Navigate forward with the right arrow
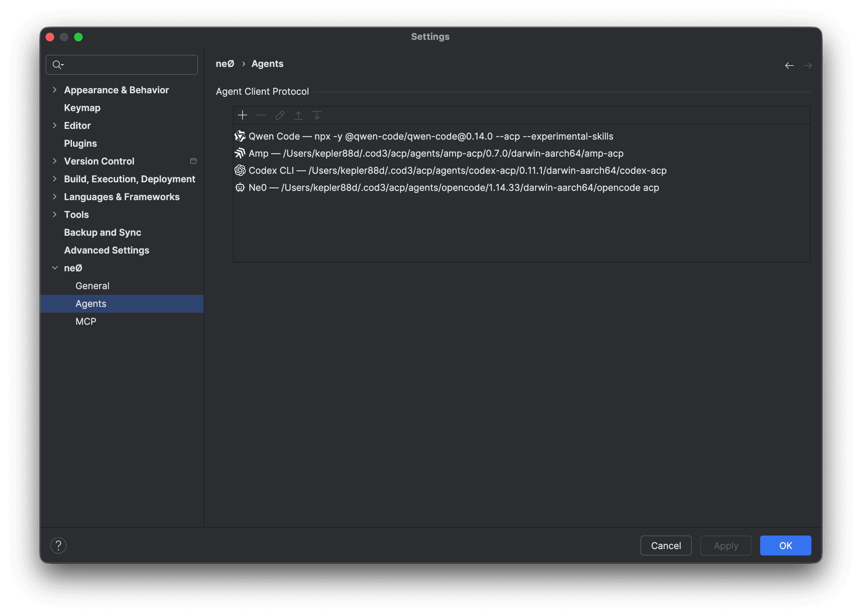Image resolution: width=862 pixels, height=616 pixels. [x=808, y=65]
